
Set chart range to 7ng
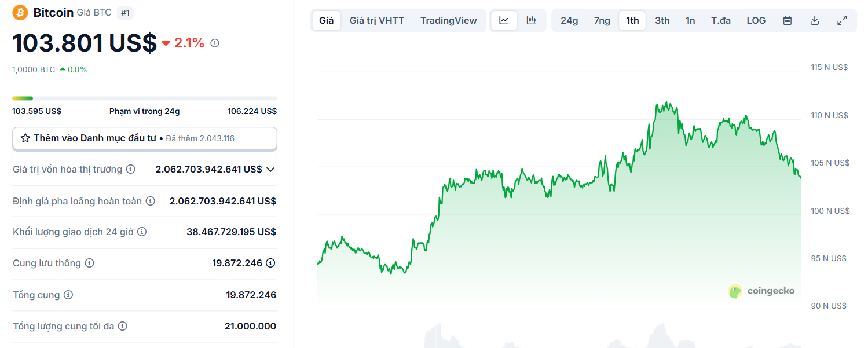click(602, 21)
